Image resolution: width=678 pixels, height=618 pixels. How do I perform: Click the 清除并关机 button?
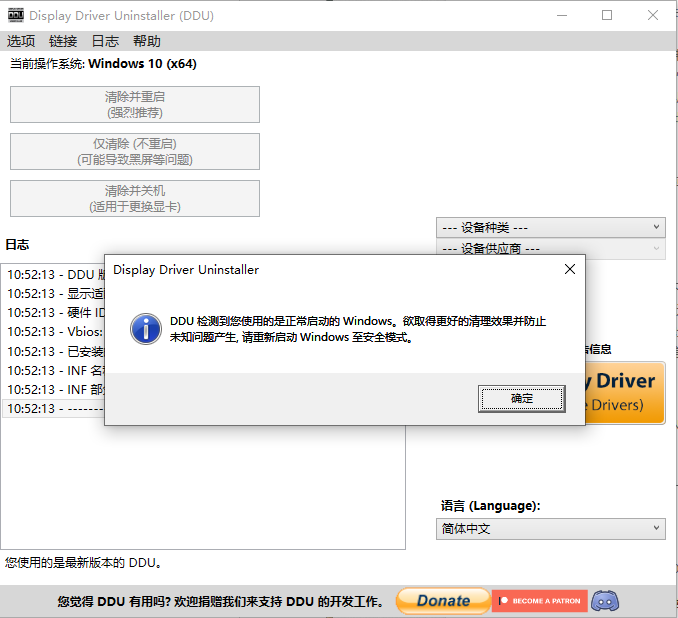pyautogui.click(x=135, y=199)
